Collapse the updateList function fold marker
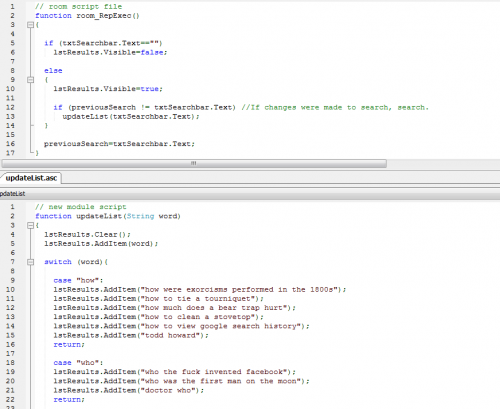This screenshot has height=409, width=500. coord(30,225)
